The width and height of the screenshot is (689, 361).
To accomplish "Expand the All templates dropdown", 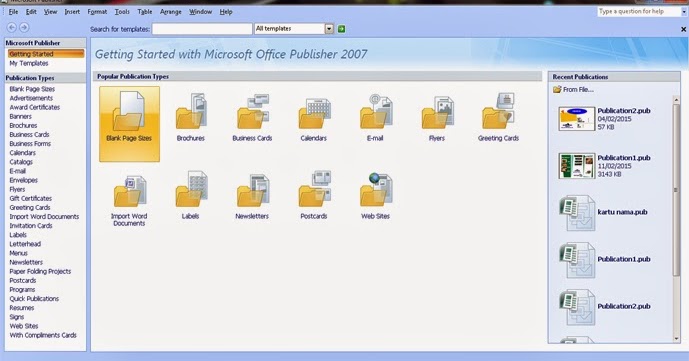I will click(329, 29).
